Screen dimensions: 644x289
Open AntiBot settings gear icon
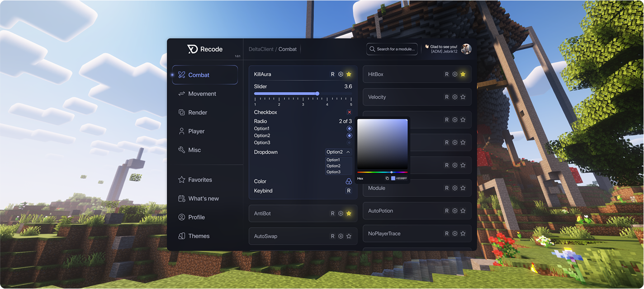point(341,214)
